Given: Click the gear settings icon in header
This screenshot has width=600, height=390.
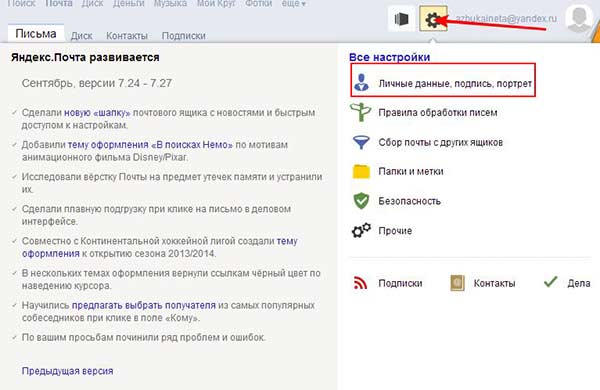Looking at the screenshot, I should click(433, 18).
